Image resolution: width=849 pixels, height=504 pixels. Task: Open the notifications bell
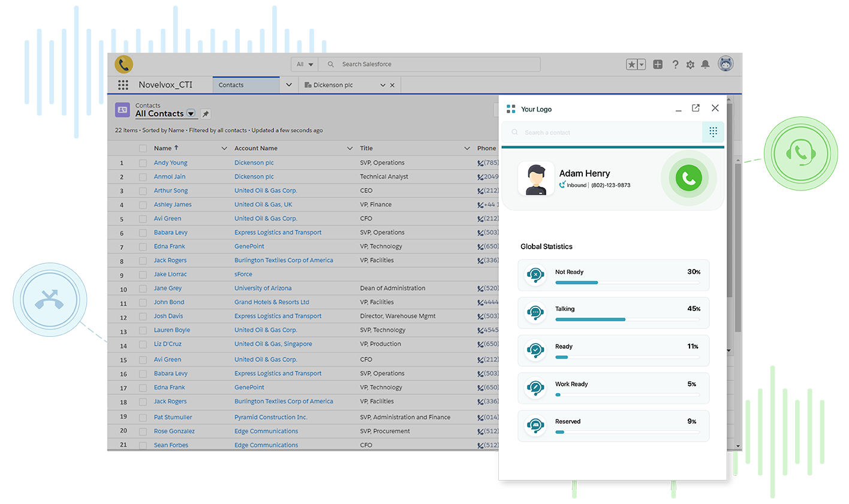[705, 64]
